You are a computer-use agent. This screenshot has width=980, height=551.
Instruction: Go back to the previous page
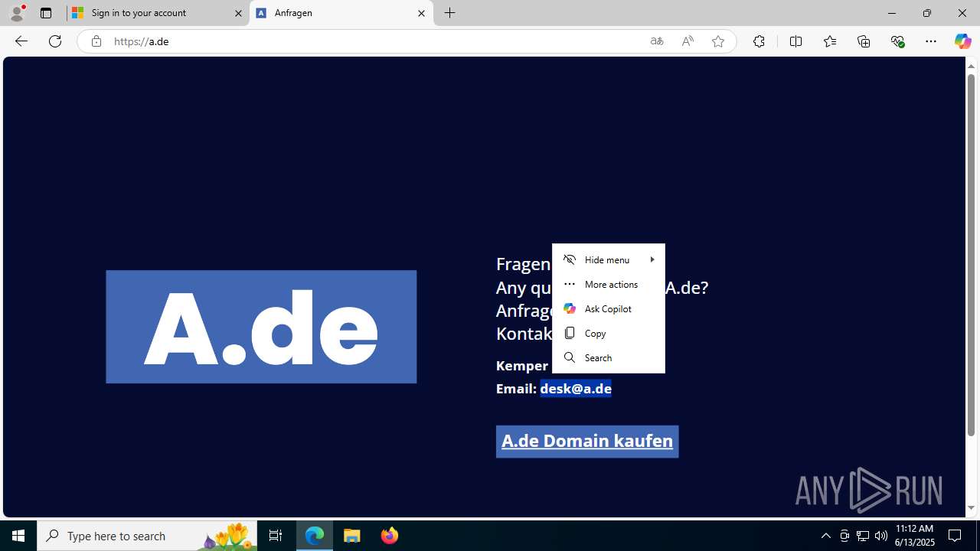point(21,41)
